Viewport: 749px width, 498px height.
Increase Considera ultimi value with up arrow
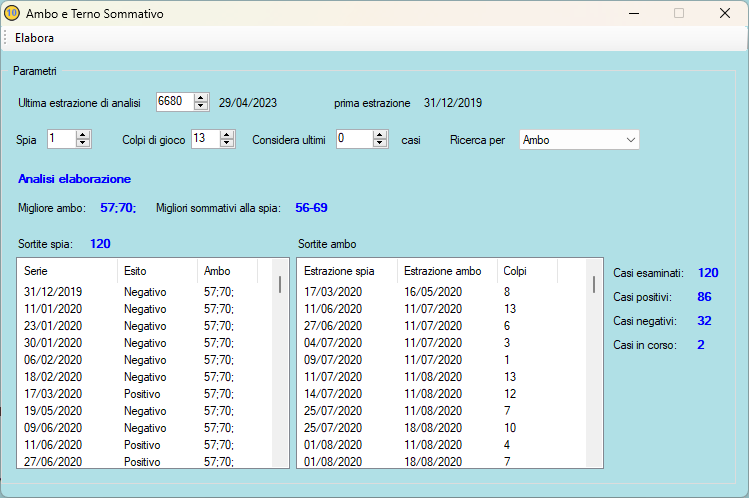pos(380,135)
